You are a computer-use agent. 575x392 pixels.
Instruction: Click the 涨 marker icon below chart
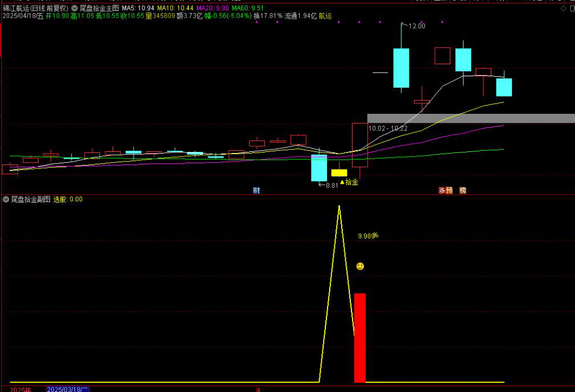pyautogui.click(x=441, y=191)
